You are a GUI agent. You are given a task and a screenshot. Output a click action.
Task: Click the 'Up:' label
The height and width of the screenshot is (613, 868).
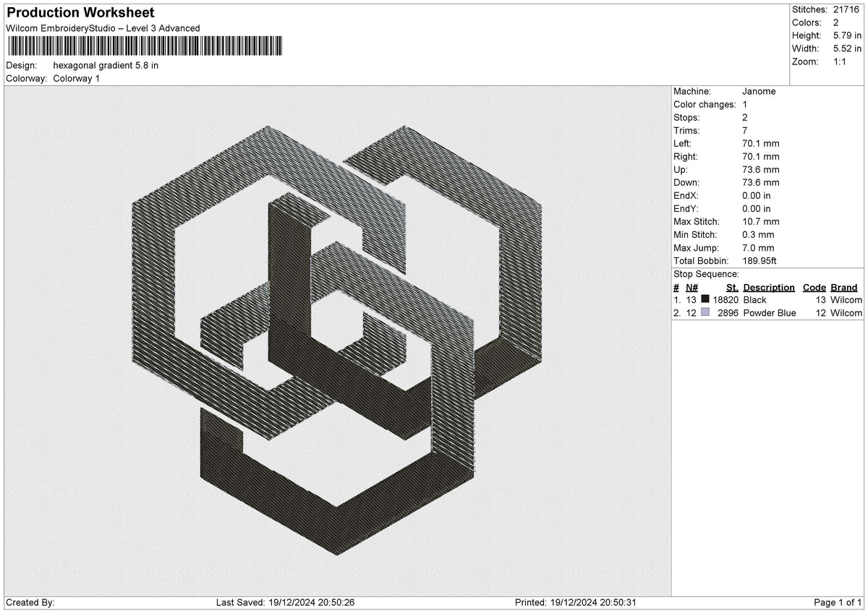click(x=681, y=170)
